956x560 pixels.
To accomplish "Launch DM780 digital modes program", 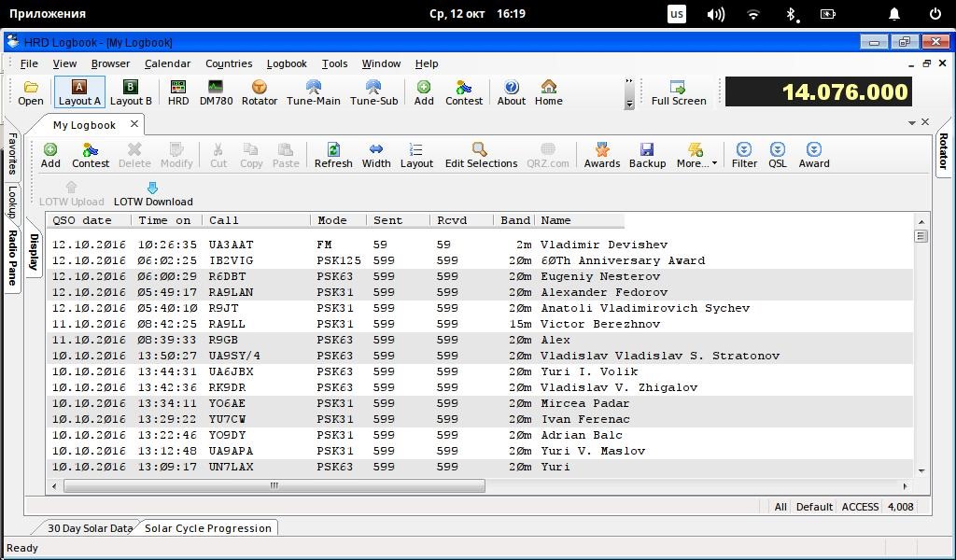I will pos(216,92).
